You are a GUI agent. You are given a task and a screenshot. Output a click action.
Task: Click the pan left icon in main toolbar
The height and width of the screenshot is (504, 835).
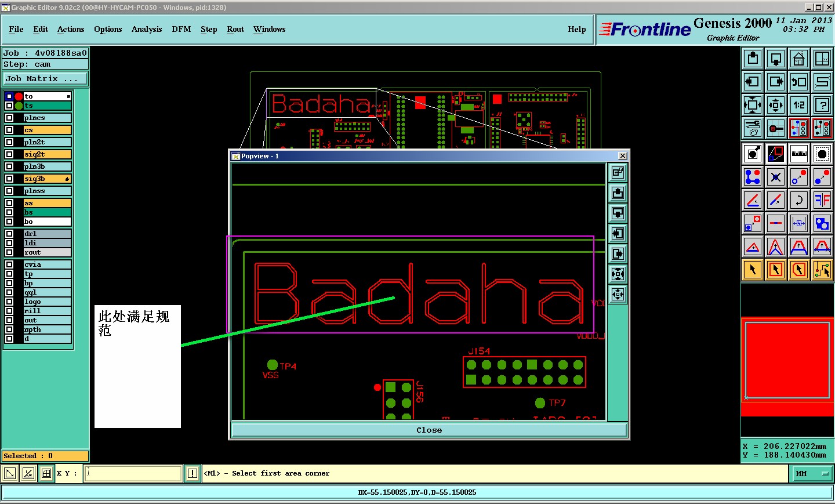(753, 82)
